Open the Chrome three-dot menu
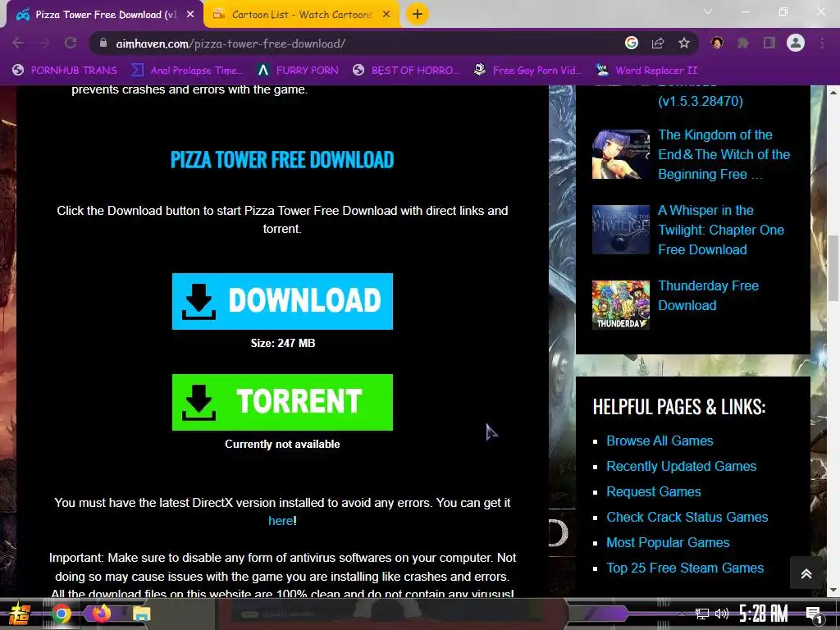Image resolution: width=840 pixels, height=630 pixels. pos(822,43)
